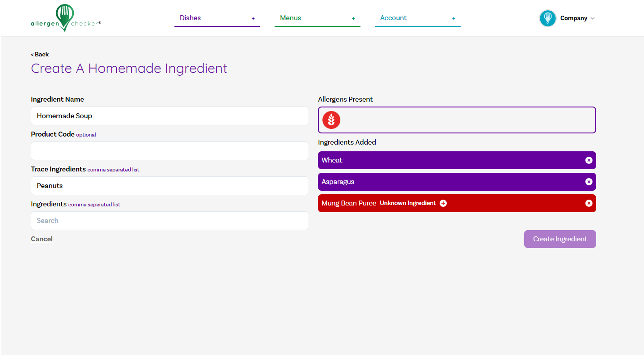Open the Dishes menu
644x355 pixels.
click(x=191, y=18)
